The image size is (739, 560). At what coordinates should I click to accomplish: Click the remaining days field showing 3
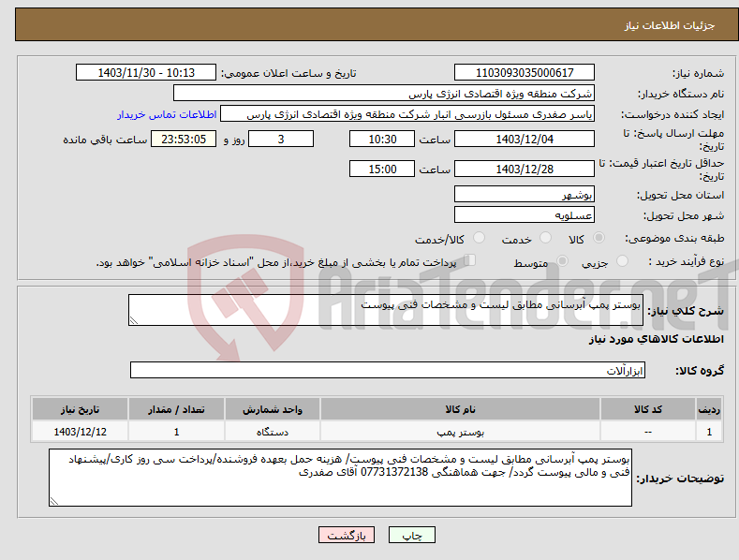coord(281,139)
